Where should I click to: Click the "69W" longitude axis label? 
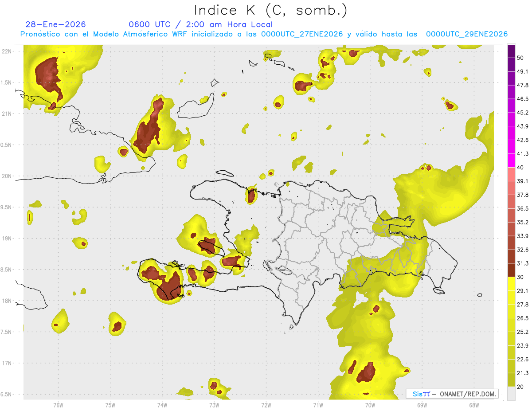coord(422,405)
